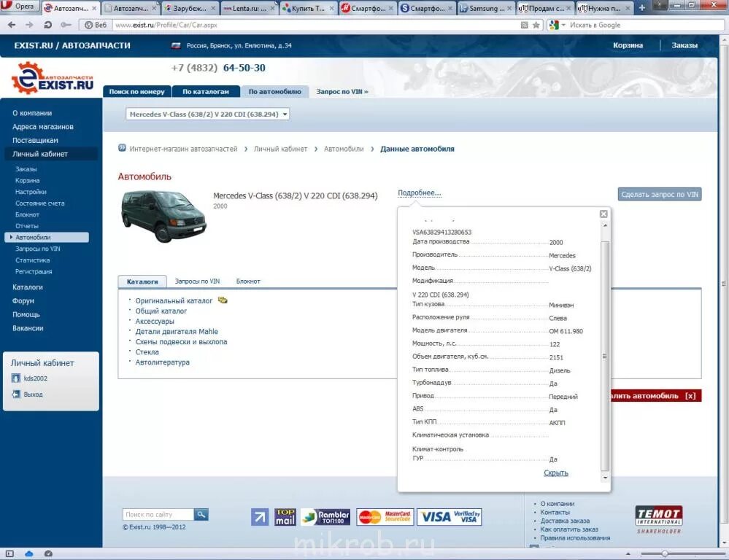
Task: Go back with browser back arrow
Action: click(12, 25)
